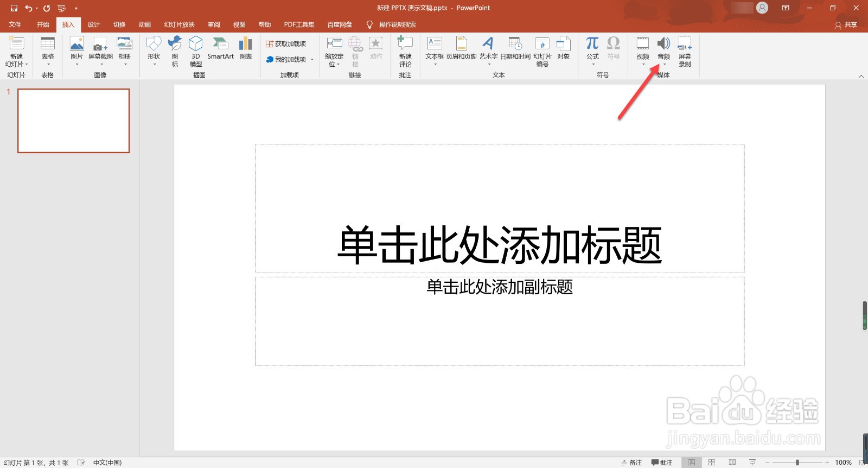Image resolution: width=868 pixels, height=468 pixels.
Task: Open the PDF工具集 tab
Action: pyautogui.click(x=299, y=24)
